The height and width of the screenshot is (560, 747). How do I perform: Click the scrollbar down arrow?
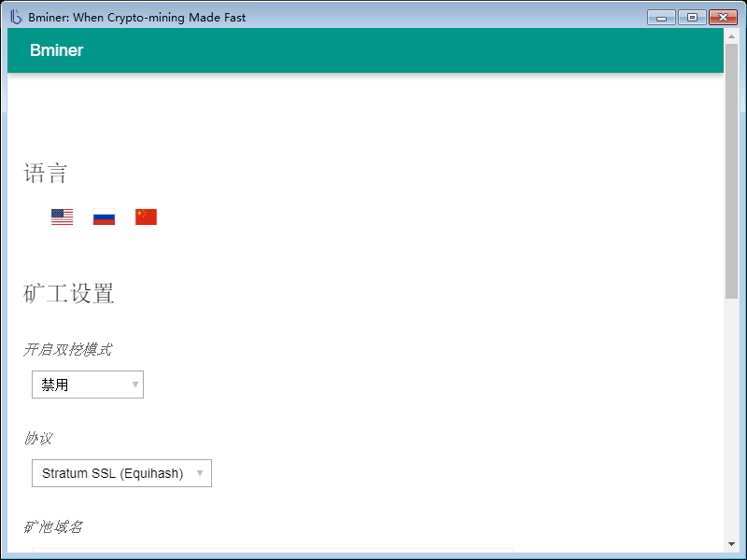pos(731,544)
